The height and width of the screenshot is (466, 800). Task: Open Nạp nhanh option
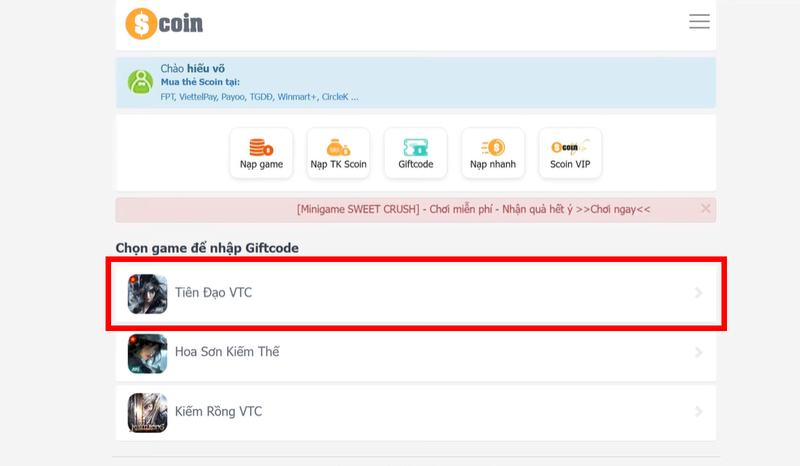tap(493, 153)
